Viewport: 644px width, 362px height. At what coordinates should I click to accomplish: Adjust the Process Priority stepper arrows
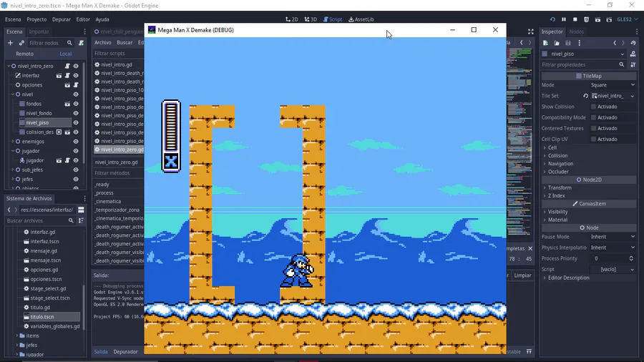(x=631, y=258)
